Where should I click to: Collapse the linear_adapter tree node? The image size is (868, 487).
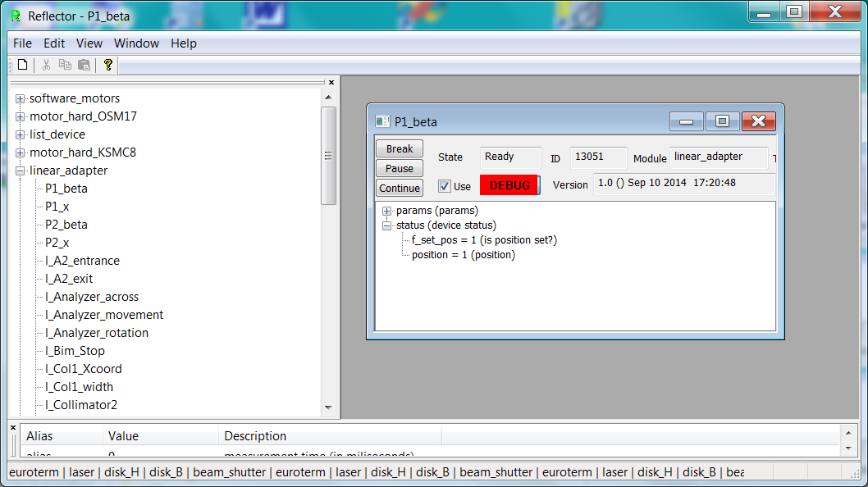pos(21,171)
